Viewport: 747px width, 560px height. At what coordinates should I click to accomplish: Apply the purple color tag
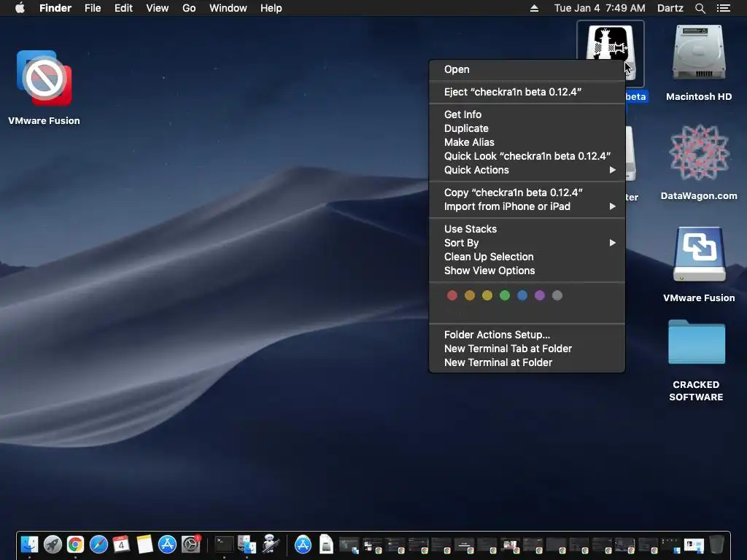(540, 295)
